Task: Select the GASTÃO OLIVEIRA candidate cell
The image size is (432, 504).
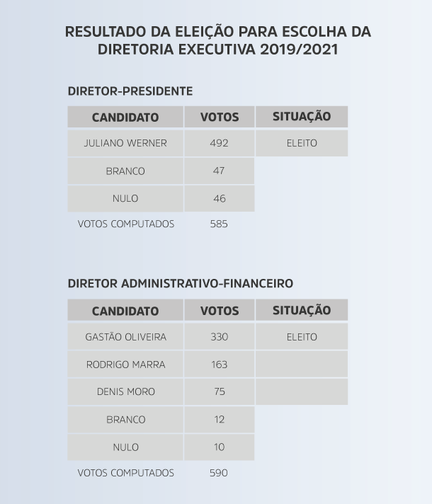Action: tap(125, 336)
